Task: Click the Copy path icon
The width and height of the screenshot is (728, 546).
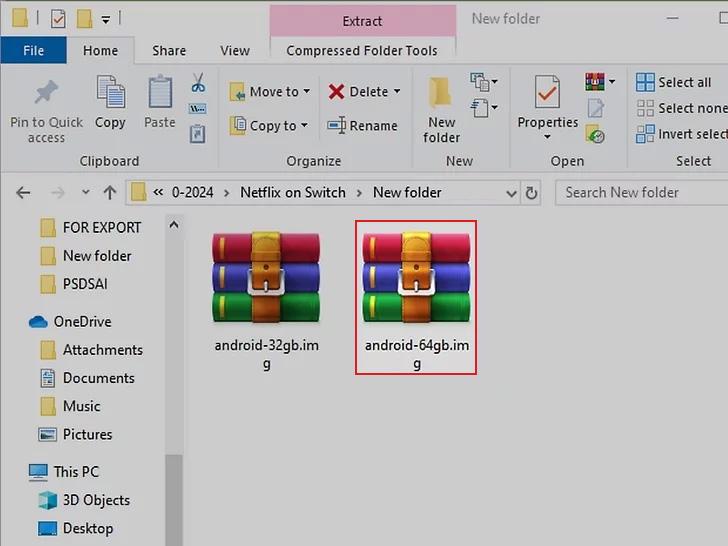Action: pyautogui.click(x=197, y=109)
